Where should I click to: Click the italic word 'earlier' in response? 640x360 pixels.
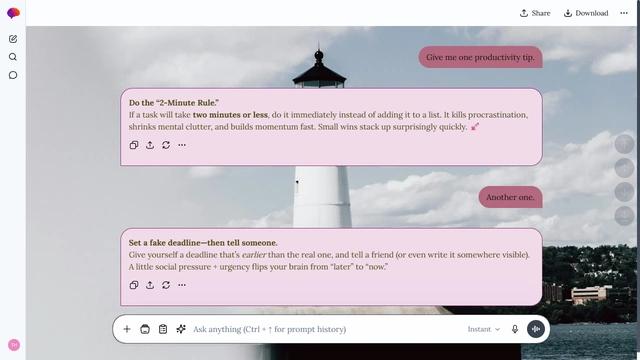(254, 255)
